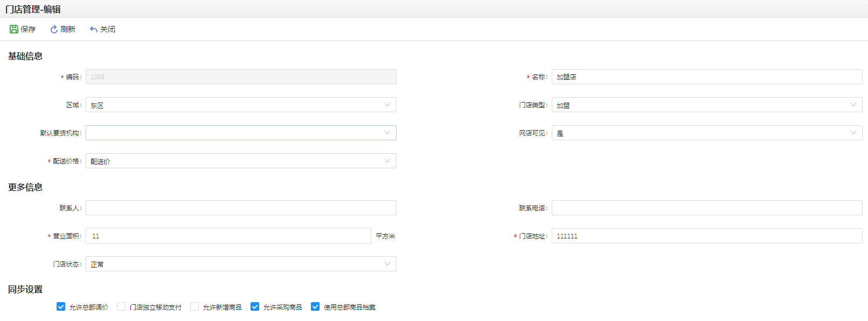Image resolution: width=868 pixels, height=321 pixels.
Task: Click the green save disk icon
Action: 14,29
